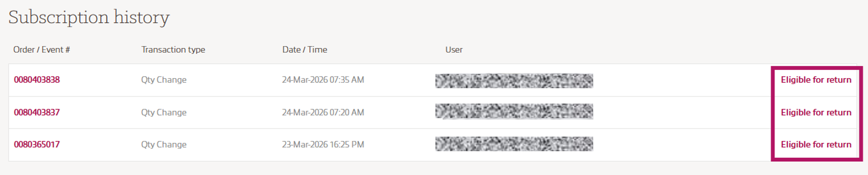Click Eligible for return on the top row
The height and width of the screenshot is (175, 868).
(816, 80)
